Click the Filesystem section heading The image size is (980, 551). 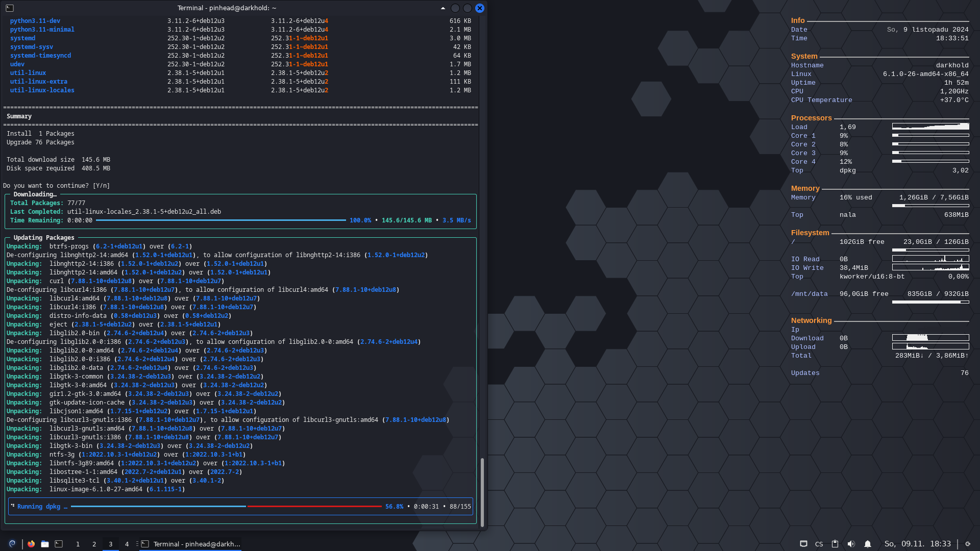(810, 233)
